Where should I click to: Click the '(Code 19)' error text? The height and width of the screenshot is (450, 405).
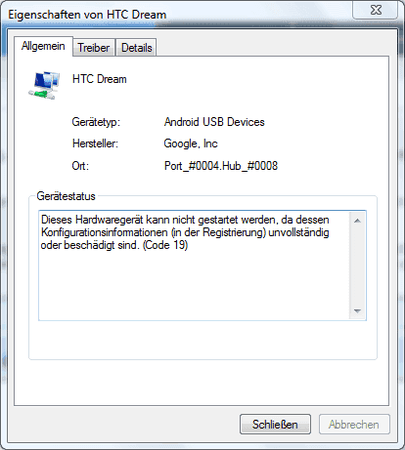(165, 245)
